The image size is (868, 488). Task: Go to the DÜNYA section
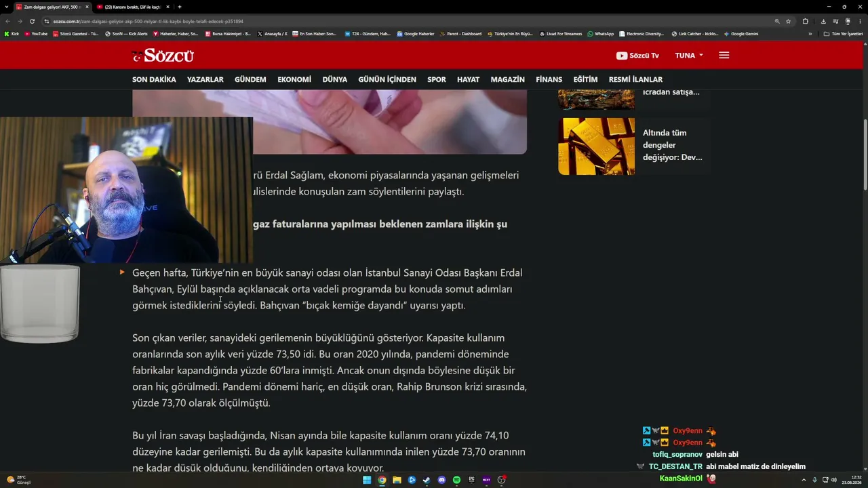pos(334,79)
